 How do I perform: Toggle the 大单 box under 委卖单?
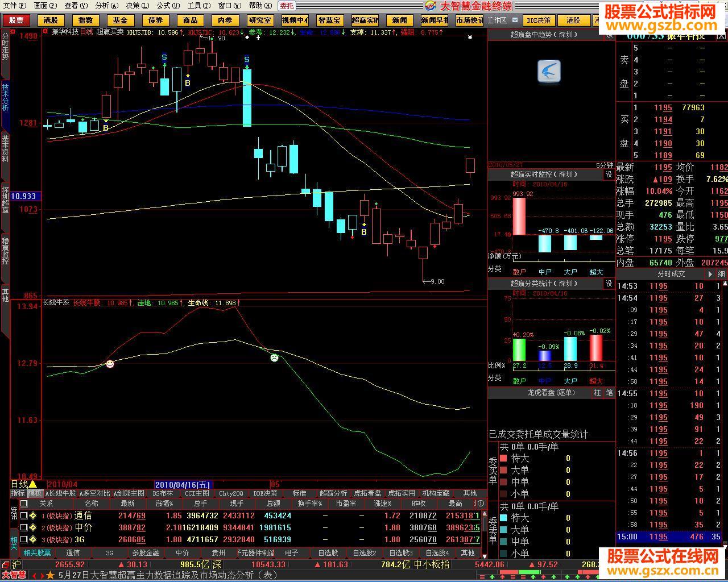(503, 530)
